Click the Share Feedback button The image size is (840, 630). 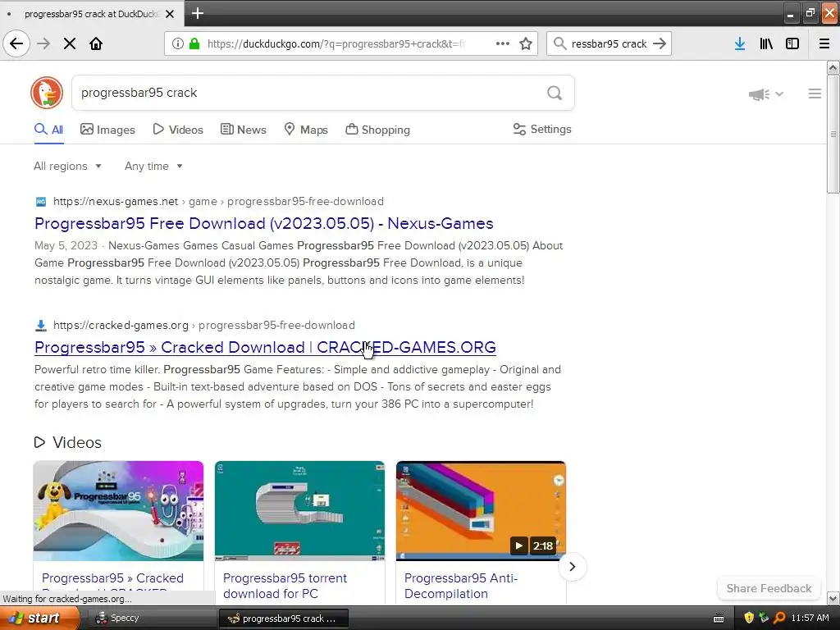coord(769,588)
